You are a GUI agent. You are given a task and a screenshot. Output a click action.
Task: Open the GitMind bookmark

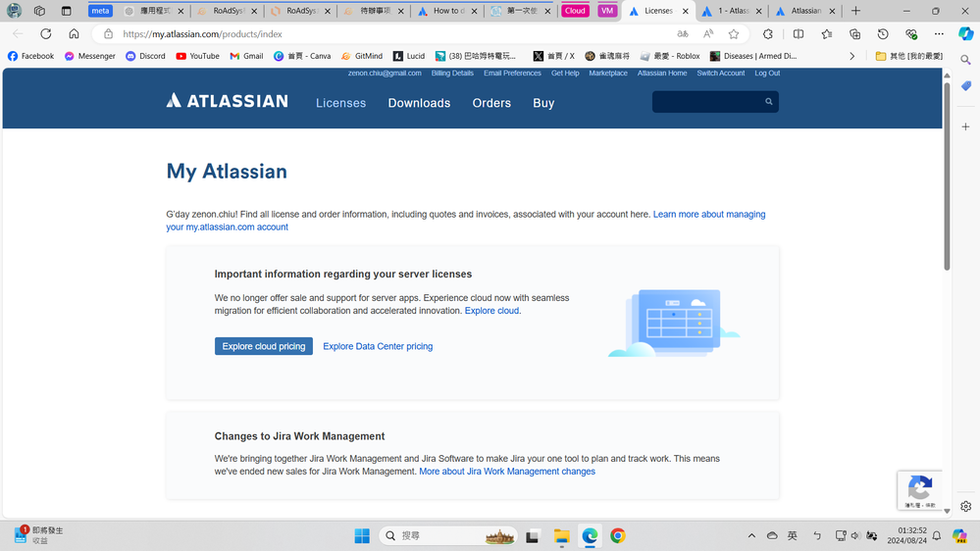click(362, 56)
